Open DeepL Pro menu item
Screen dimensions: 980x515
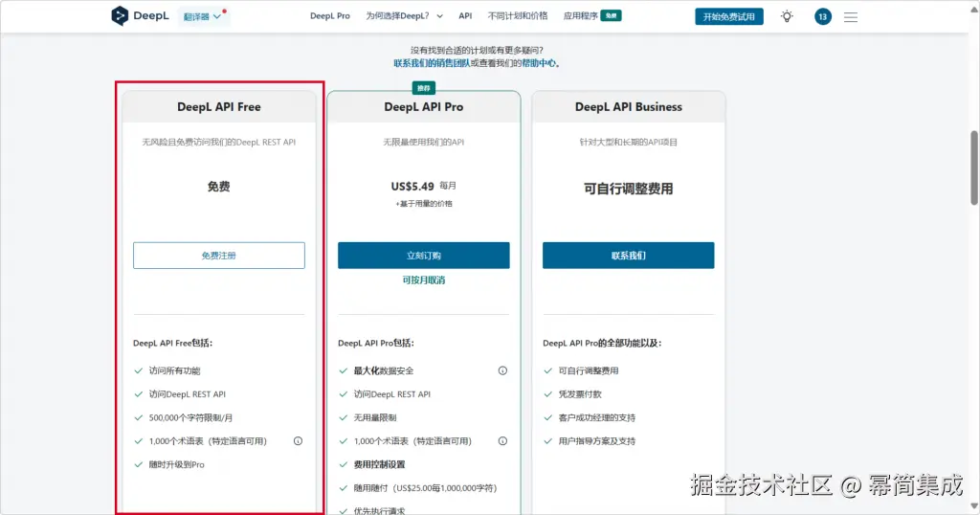click(x=330, y=16)
